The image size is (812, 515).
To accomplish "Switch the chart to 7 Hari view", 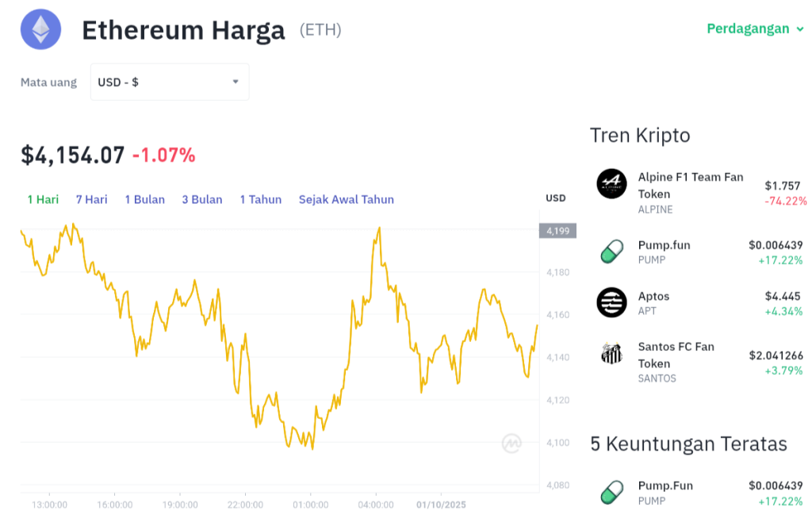I will pyautogui.click(x=91, y=199).
